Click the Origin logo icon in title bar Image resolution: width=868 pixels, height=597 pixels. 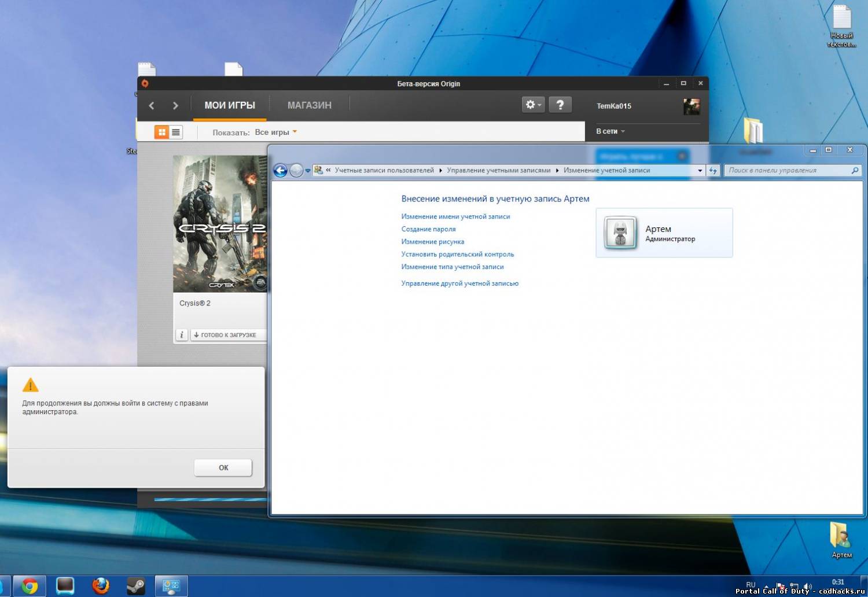coord(145,83)
